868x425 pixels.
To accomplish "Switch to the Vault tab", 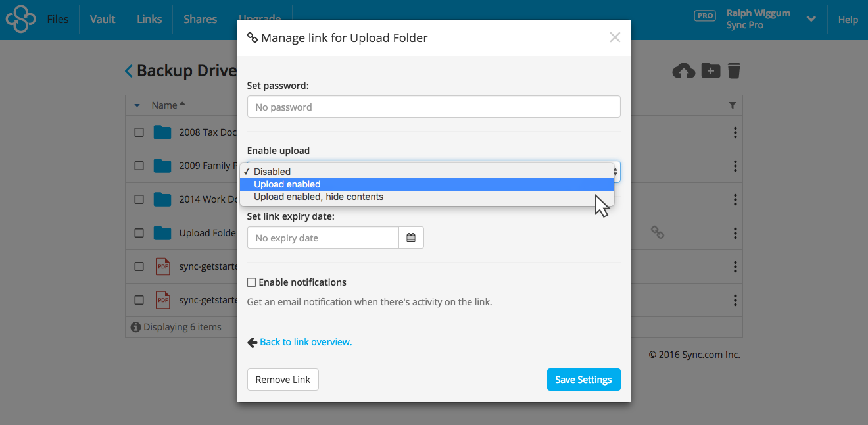I will [x=102, y=19].
